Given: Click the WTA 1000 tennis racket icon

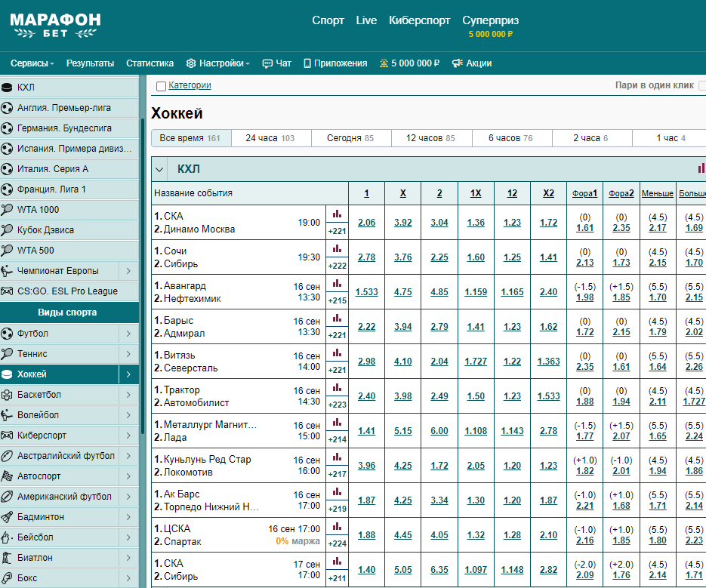Looking at the screenshot, I should click(x=7, y=209).
